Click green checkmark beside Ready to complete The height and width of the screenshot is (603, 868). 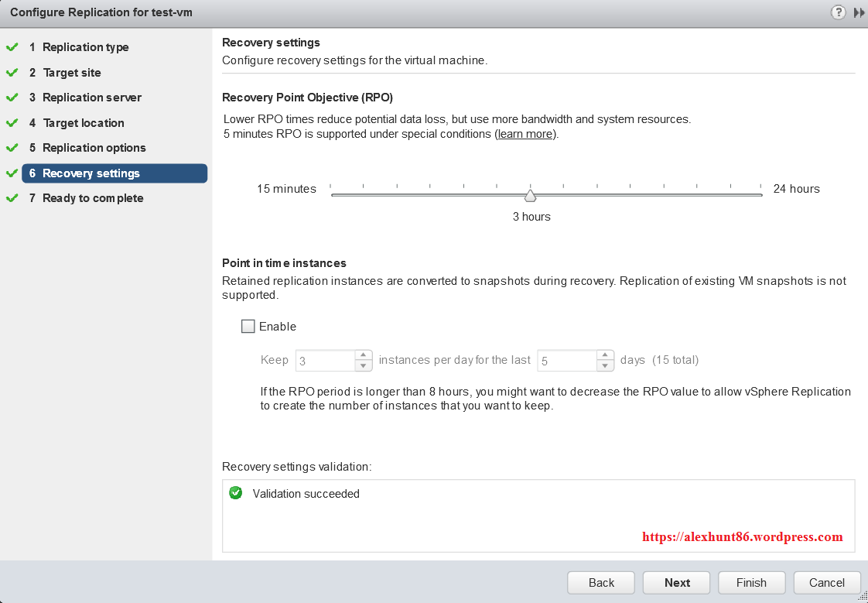(12, 198)
